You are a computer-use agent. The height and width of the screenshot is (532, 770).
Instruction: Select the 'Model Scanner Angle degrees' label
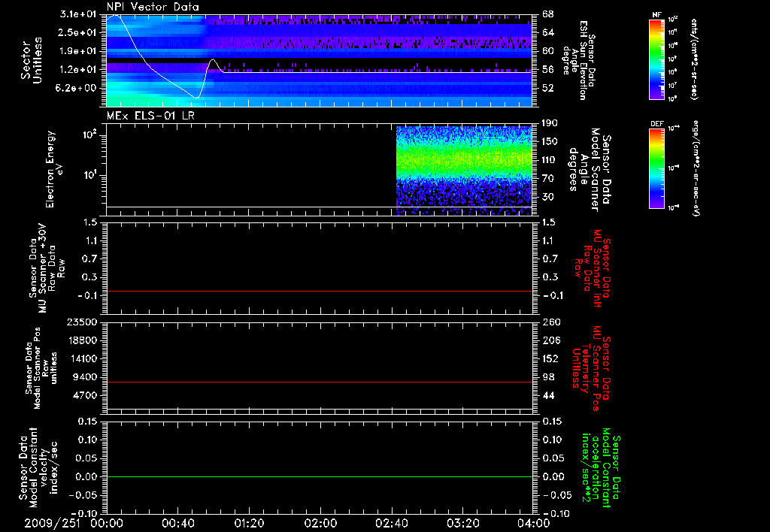click(590, 170)
